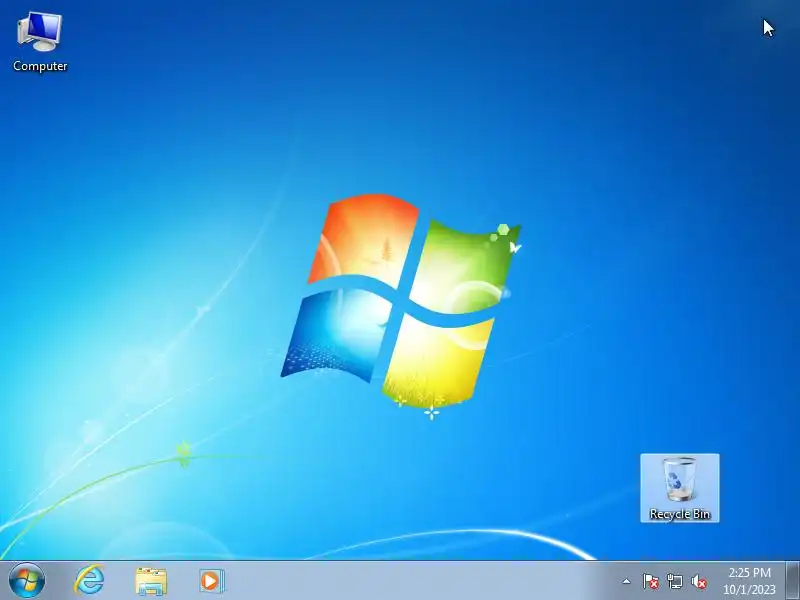The width and height of the screenshot is (800, 600).
Task: Open the clock showing 2:25 PM
Action: tap(749, 581)
